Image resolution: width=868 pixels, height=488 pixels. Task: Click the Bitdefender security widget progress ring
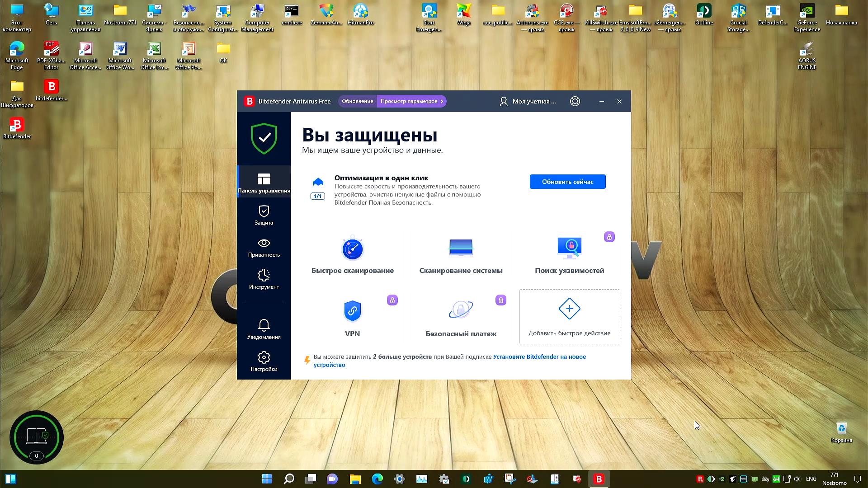tap(36, 437)
